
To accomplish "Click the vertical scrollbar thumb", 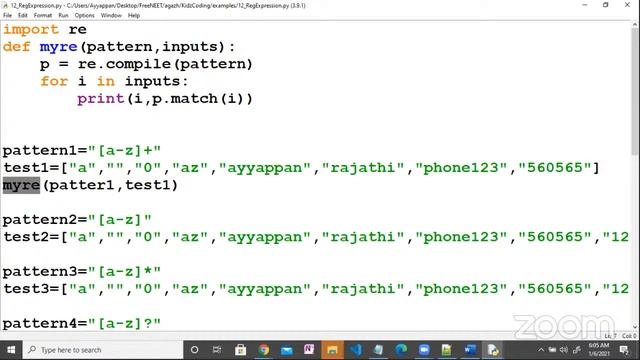I will point(635,92).
